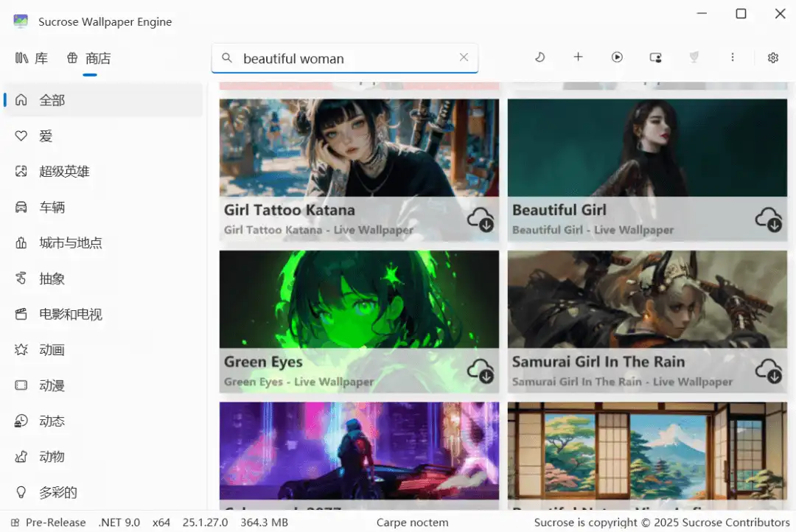Open the 城市与地点 category
Image resolution: width=796 pixels, height=532 pixels.
pyautogui.click(x=103, y=243)
